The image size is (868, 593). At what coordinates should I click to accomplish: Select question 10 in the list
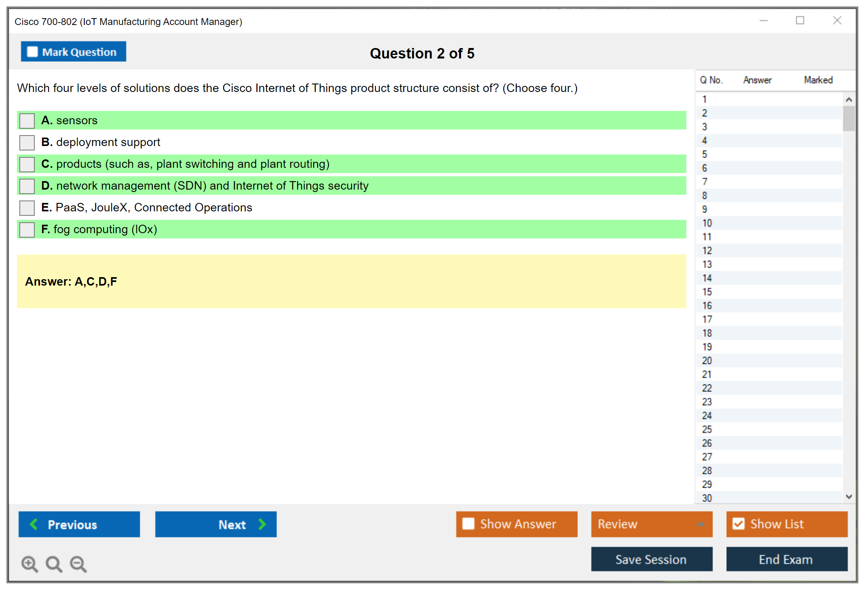pyautogui.click(x=707, y=223)
